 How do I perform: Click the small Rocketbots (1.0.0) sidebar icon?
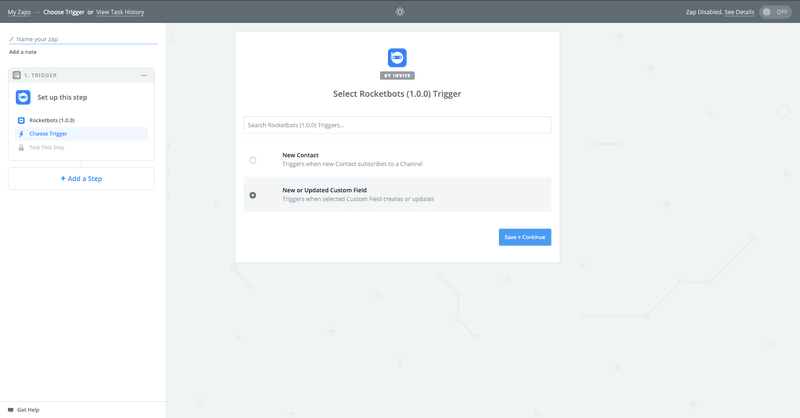[21, 120]
